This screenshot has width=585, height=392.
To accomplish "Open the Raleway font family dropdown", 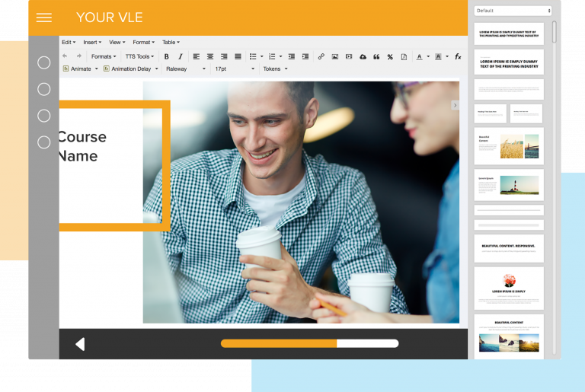I will tap(186, 69).
